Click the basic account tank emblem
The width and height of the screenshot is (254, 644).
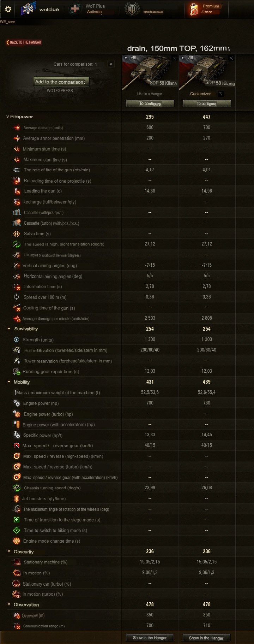tap(133, 9)
